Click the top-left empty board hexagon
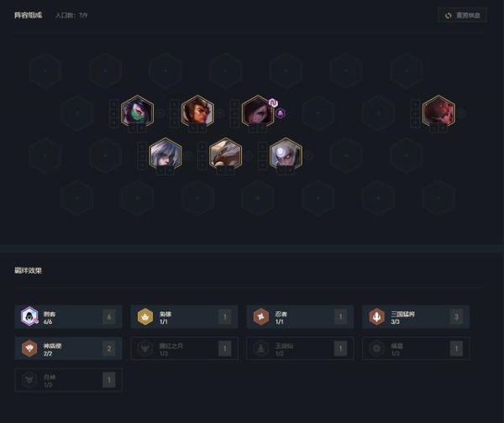This screenshot has height=423, width=504. (x=45, y=70)
